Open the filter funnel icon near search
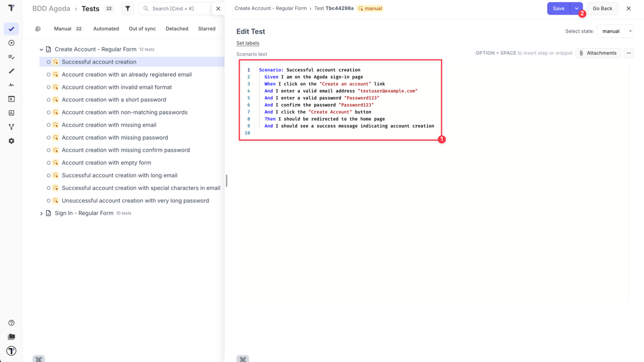 tap(127, 9)
